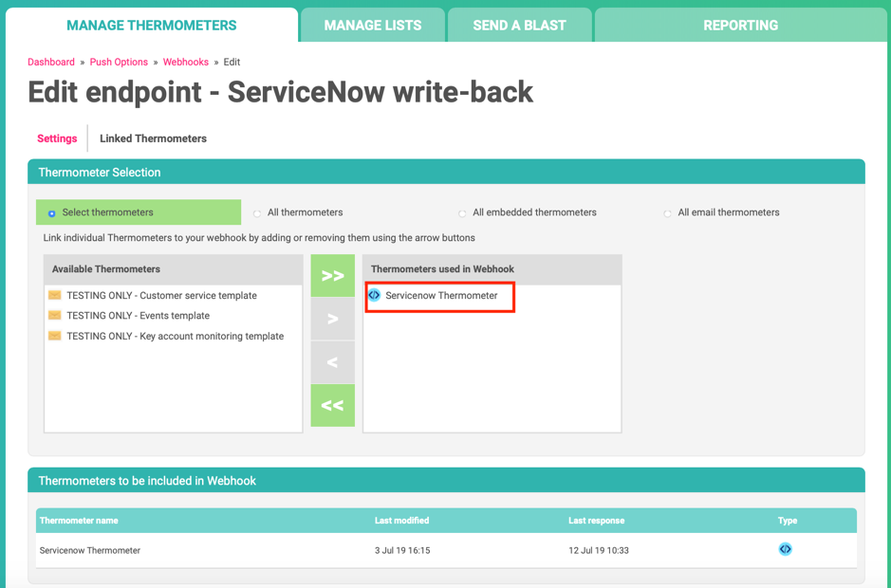
Task: Switch to the Manage Lists tab
Action: click(x=373, y=25)
